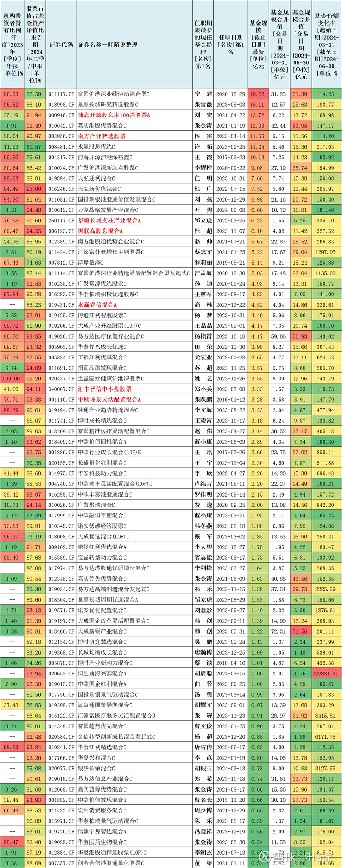The image size is (342, 868).
Task: Click the share change value 1297.05
Action: tap(327, 252)
